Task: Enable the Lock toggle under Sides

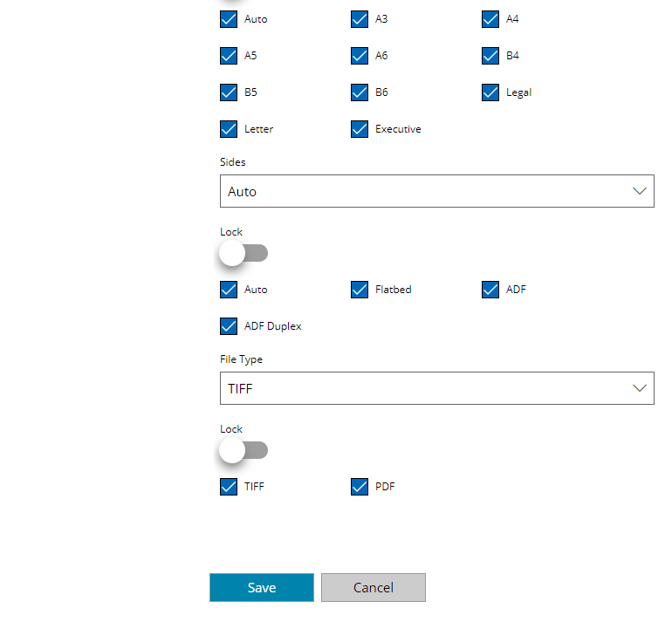Action: pyautogui.click(x=243, y=253)
